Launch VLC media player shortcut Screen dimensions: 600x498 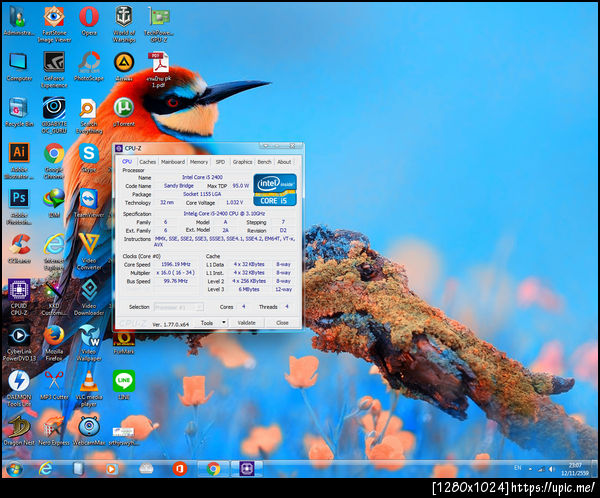coord(89,389)
